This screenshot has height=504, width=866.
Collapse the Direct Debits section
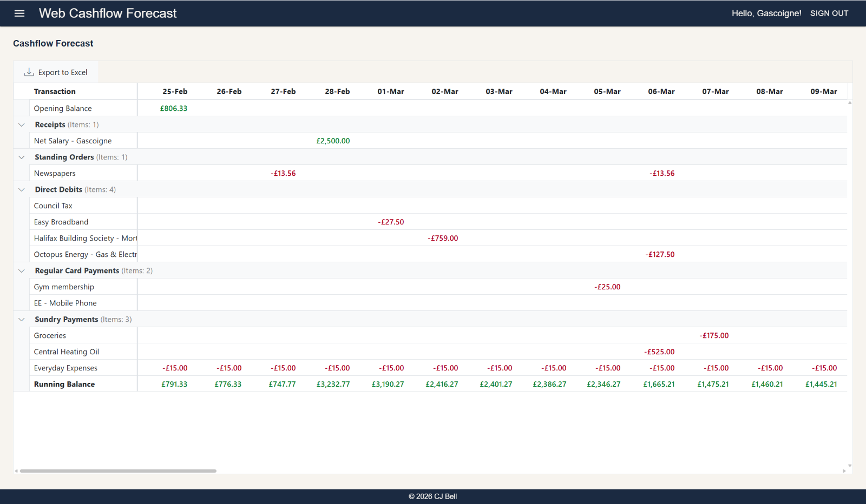(x=21, y=189)
